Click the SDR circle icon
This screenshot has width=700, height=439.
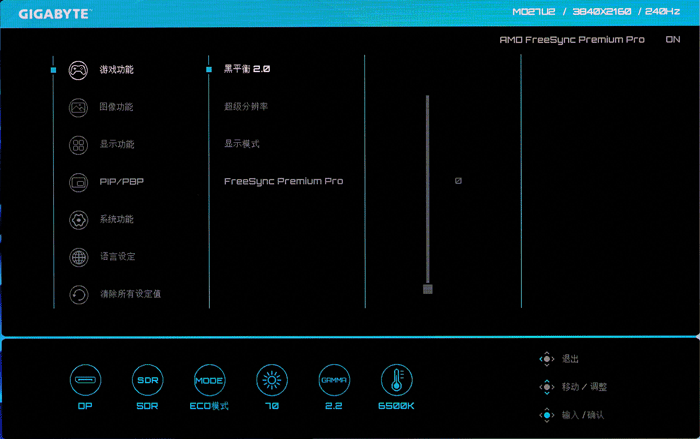(x=147, y=380)
